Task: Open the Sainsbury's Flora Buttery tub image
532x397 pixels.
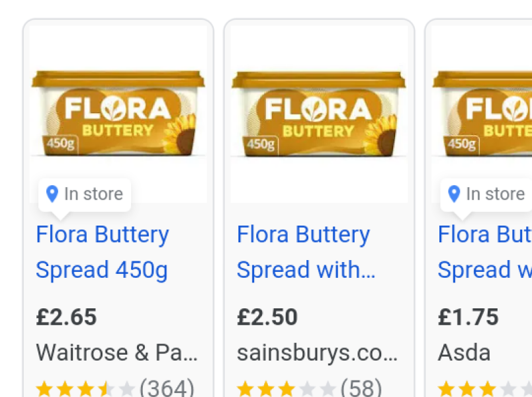Action: [x=318, y=114]
